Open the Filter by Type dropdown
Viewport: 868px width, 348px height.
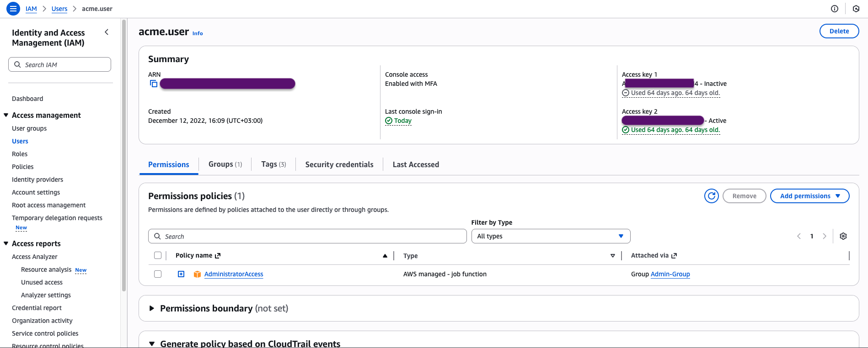pos(551,236)
